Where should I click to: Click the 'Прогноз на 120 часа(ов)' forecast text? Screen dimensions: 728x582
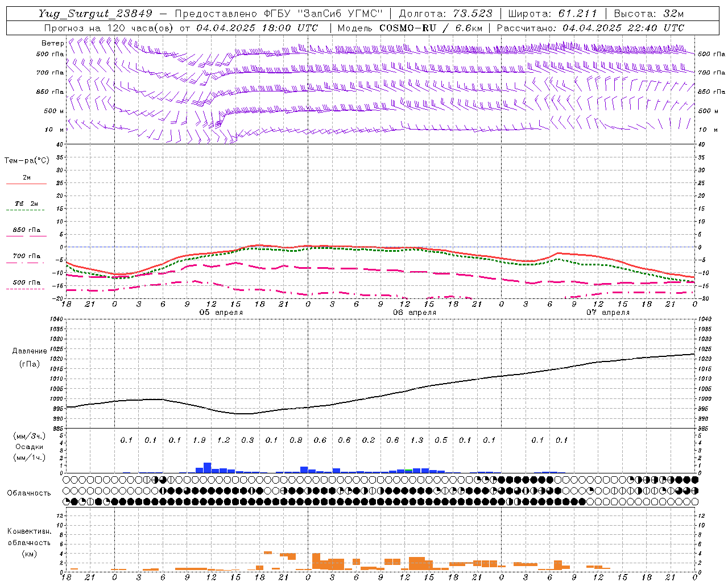[x=109, y=28]
